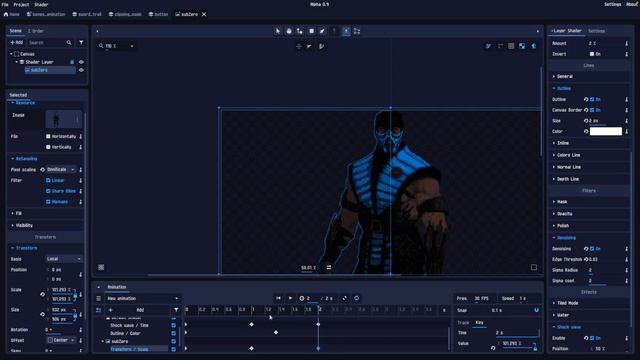Click the swap icon beside the canvas percentage readout
Screen dimensions: 640x360
point(329,267)
